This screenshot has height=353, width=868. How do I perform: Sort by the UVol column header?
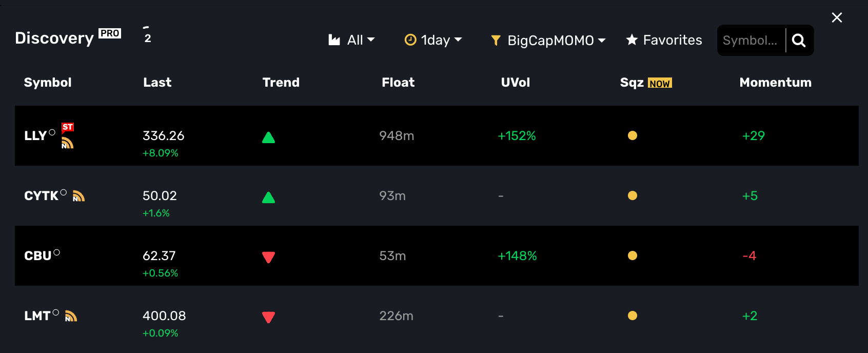point(515,83)
